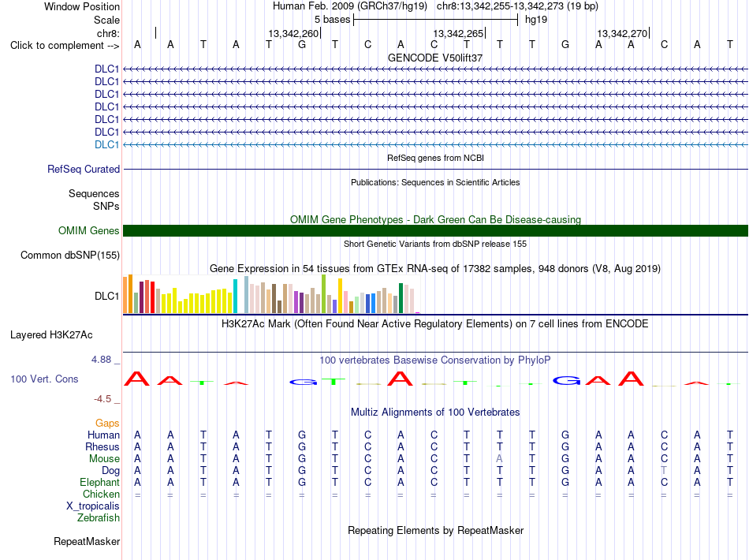This screenshot has height=560, width=749.
Task: Open 'Repeating Elements by RepeatMasker' title
Action: pyautogui.click(x=435, y=531)
